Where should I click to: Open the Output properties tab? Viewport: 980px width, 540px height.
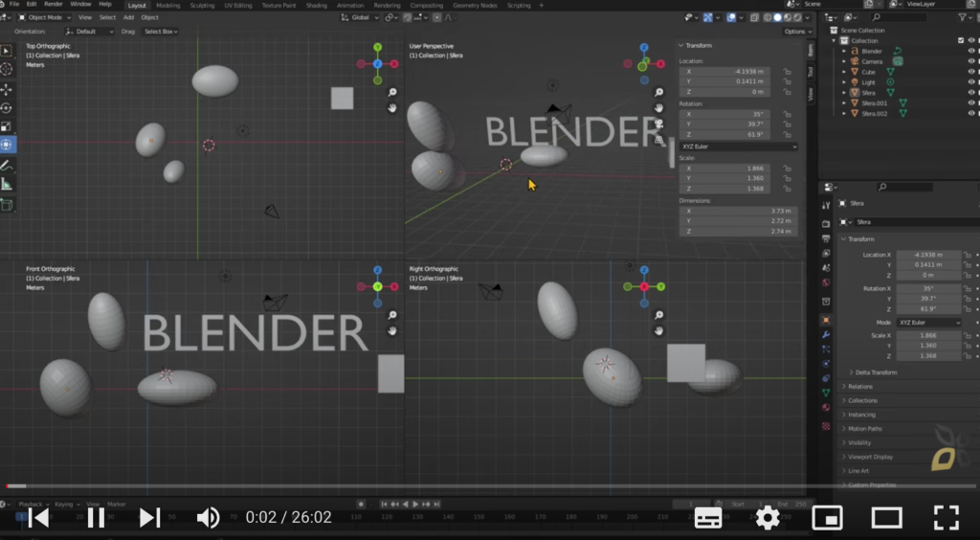click(x=826, y=238)
